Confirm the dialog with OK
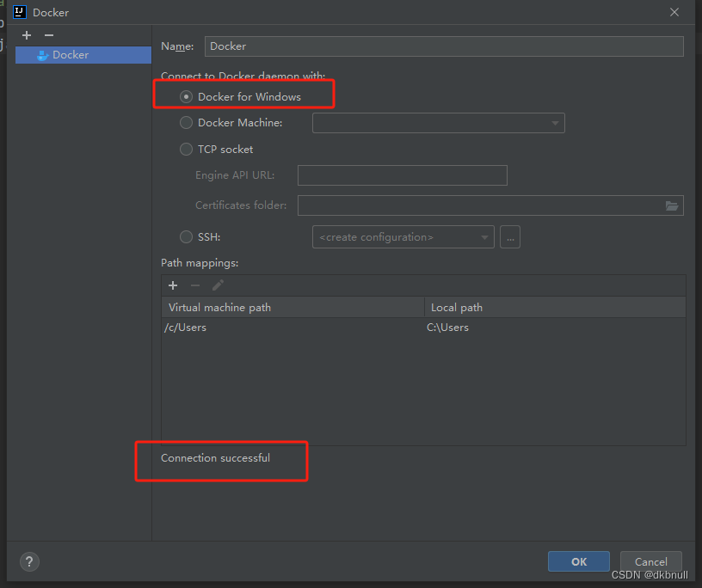The height and width of the screenshot is (588, 702). coord(579,561)
